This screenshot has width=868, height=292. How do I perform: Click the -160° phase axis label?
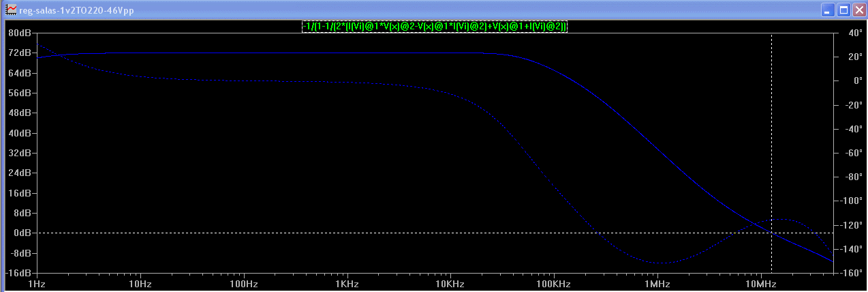pos(850,273)
